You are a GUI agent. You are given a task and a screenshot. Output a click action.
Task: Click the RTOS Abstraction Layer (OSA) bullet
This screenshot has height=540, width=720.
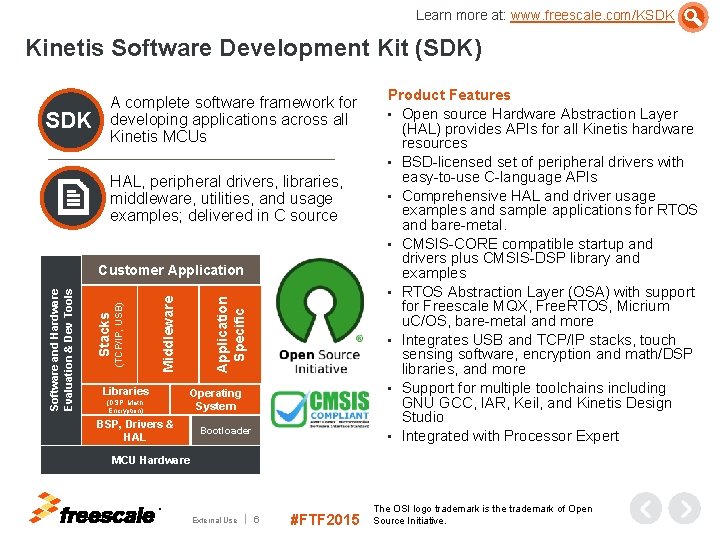pos(548,306)
